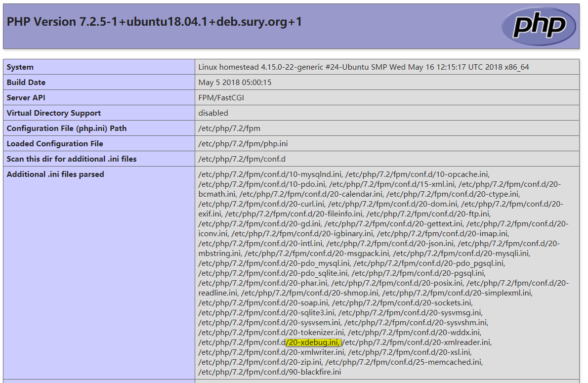Click the Loaded Configuration File label

(x=55, y=144)
